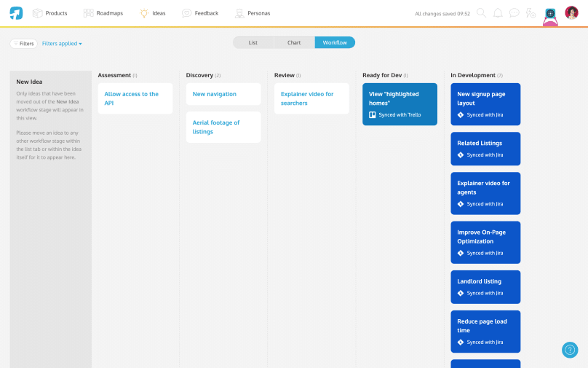The image size is (588, 368).
Task: Click the ProdPad logo in top-left
Action: click(x=16, y=13)
